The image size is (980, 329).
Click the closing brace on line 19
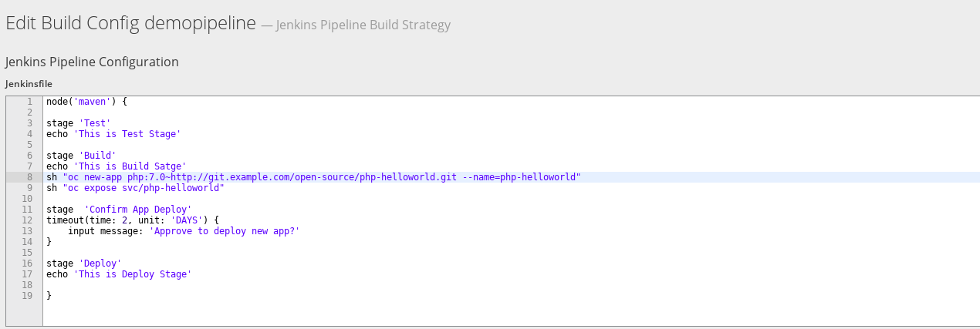pos(49,295)
